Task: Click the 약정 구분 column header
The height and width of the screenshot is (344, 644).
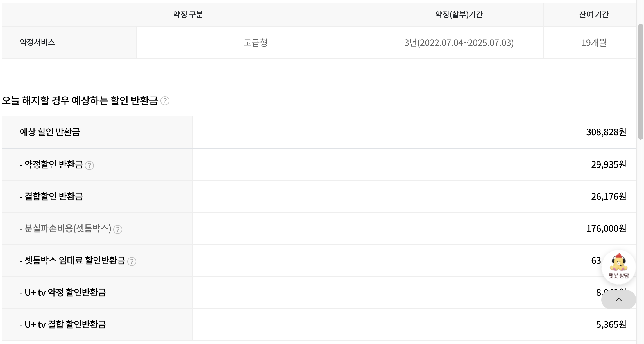Action: pos(188,15)
